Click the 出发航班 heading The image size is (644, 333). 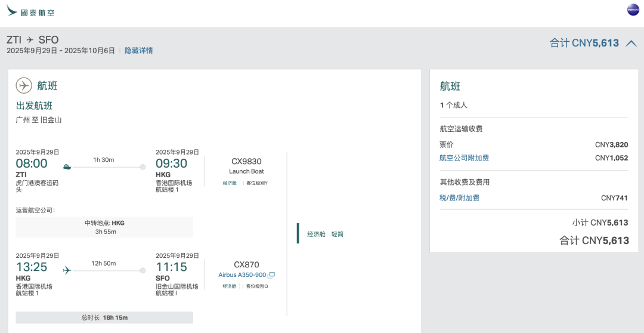coord(34,106)
